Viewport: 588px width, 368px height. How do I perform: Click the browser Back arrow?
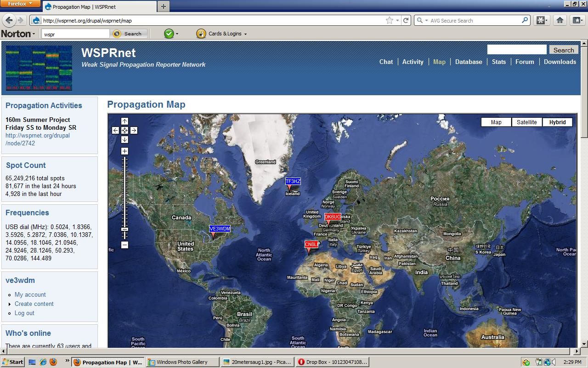(x=9, y=20)
